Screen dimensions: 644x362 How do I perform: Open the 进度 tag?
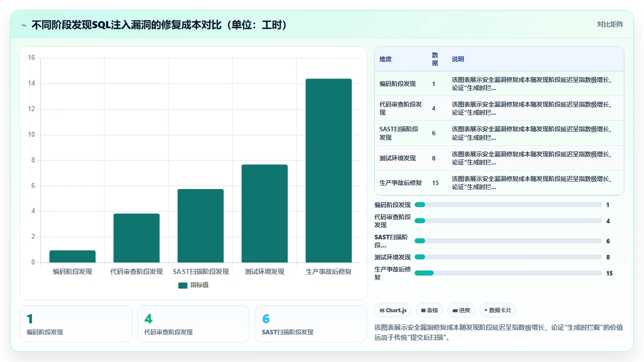461,310
